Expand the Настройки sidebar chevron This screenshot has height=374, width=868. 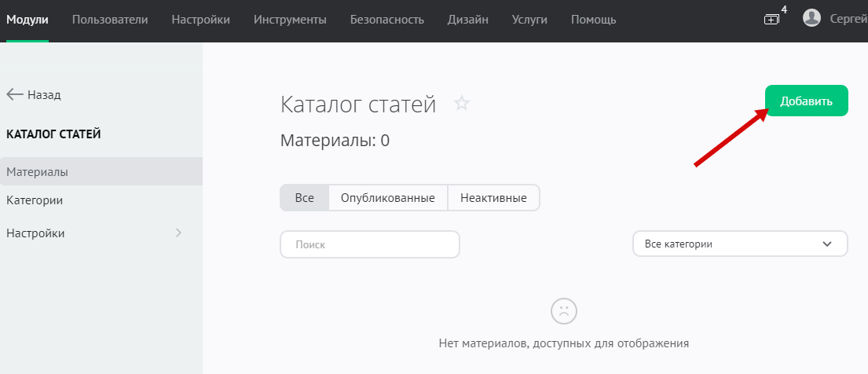pos(178,233)
